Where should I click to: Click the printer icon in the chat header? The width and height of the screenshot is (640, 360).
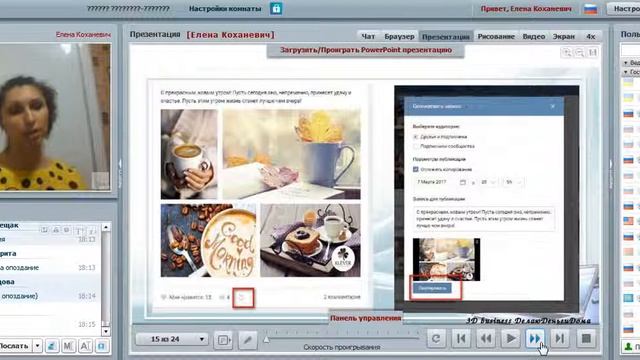[x=56, y=230]
